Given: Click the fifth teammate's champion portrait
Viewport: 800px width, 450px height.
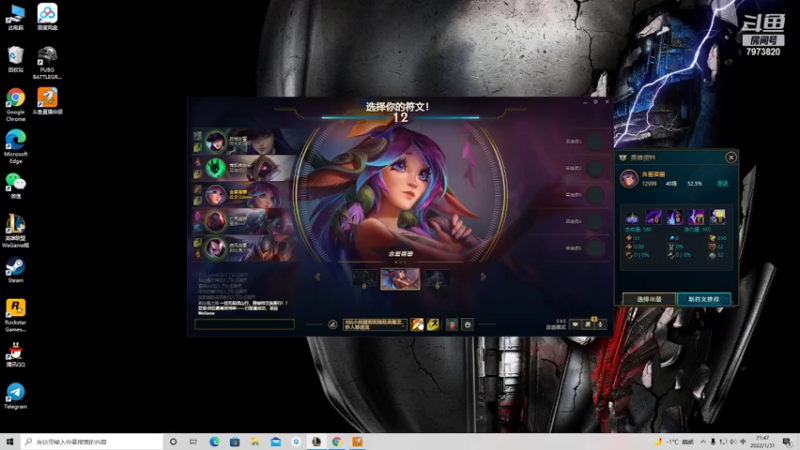Looking at the screenshot, I should tap(216, 248).
